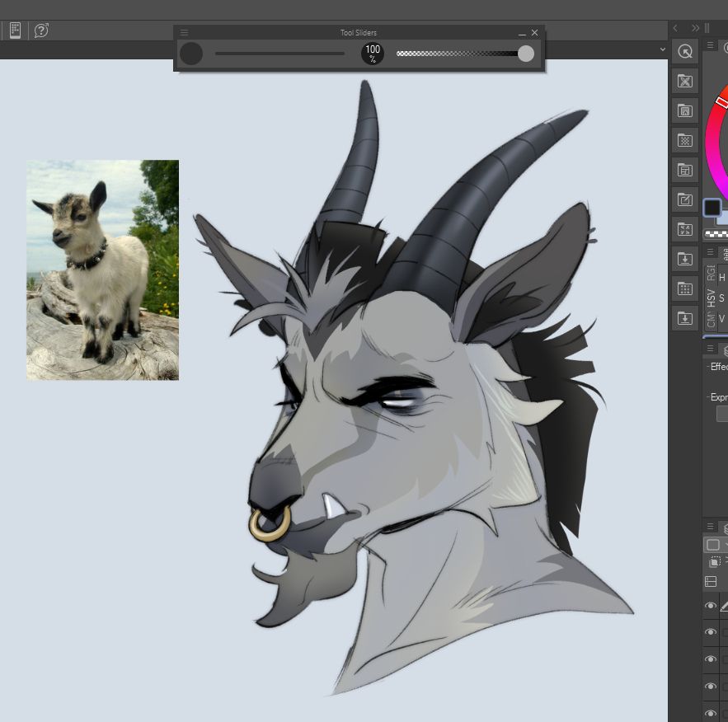The width and height of the screenshot is (728, 722).
Task: Click the layer palette color list icon
Action: click(711, 581)
